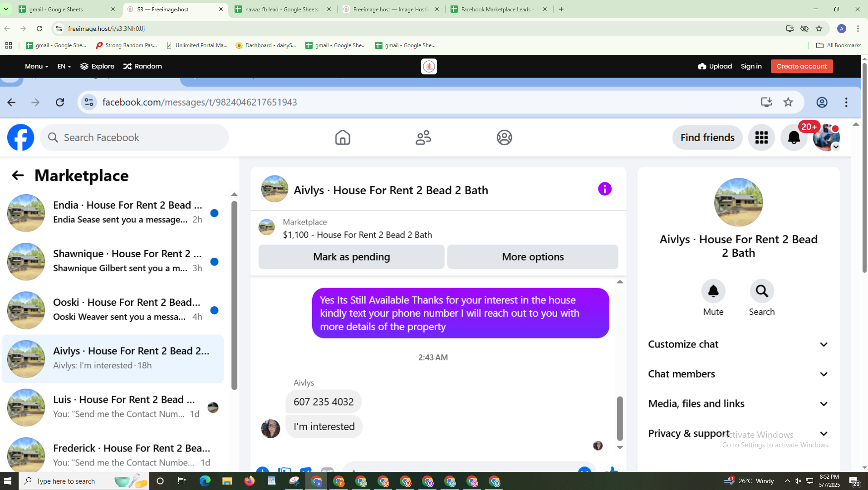Open the Friends icon in Facebook header

point(423,137)
